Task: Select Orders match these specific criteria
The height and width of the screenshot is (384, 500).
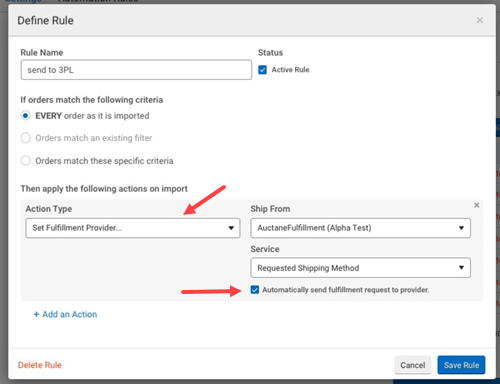Action: 26,161
